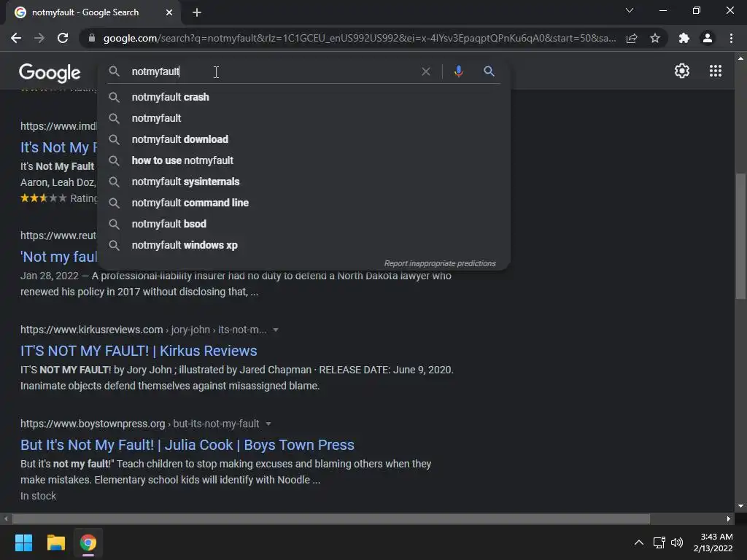The image size is (747, 560).
Task: Select suggestion 'notmyfault crash'
Action: (304, 97)
